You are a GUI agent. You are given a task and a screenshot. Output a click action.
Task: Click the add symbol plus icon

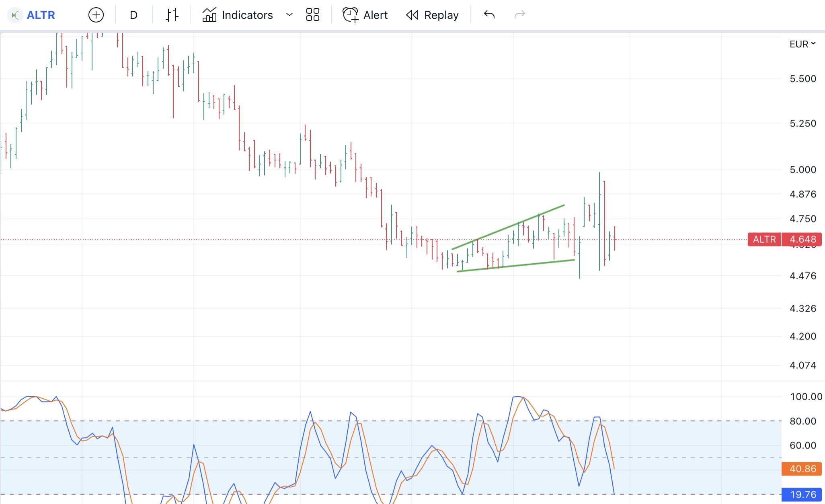click(x=96, y=15)
